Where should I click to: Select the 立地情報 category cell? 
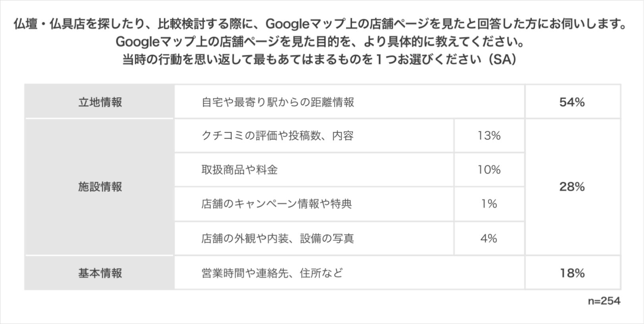[x=100, y=102]
